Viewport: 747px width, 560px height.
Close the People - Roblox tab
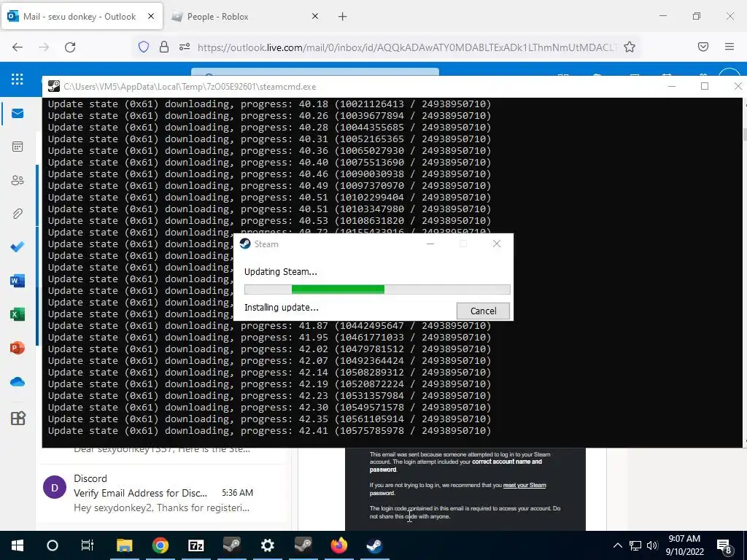tap(315, 16)
